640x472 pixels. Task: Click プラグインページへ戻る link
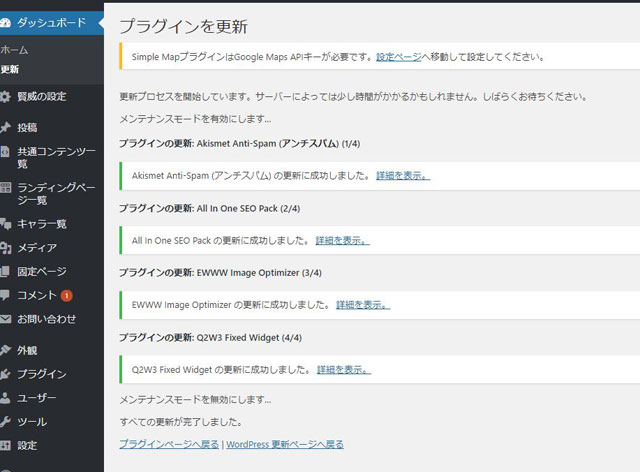(169, 444)
